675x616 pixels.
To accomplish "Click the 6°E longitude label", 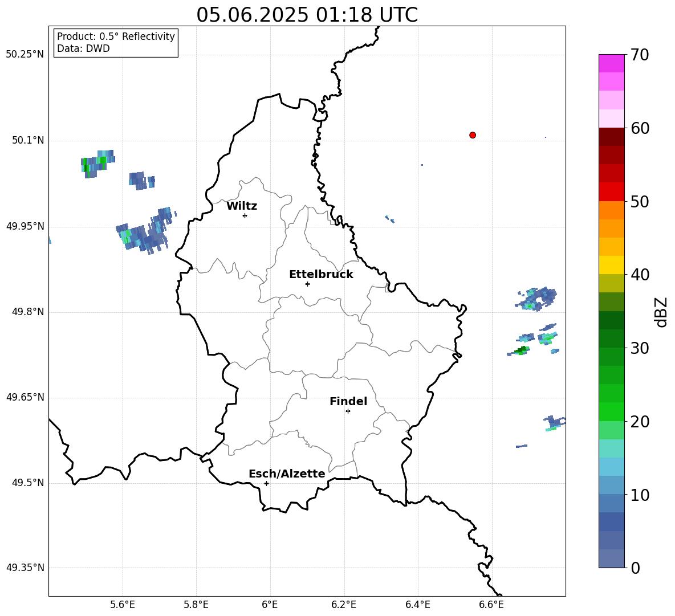I will tap(270, 605).
